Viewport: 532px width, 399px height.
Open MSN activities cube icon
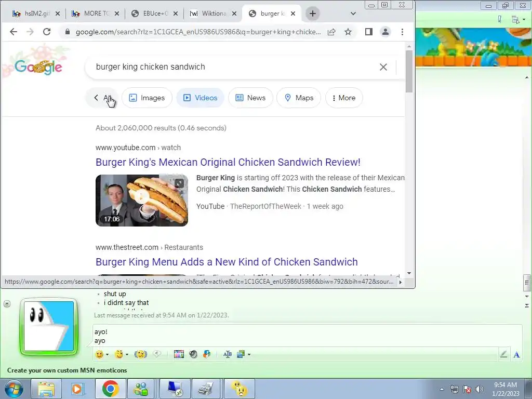207,354
